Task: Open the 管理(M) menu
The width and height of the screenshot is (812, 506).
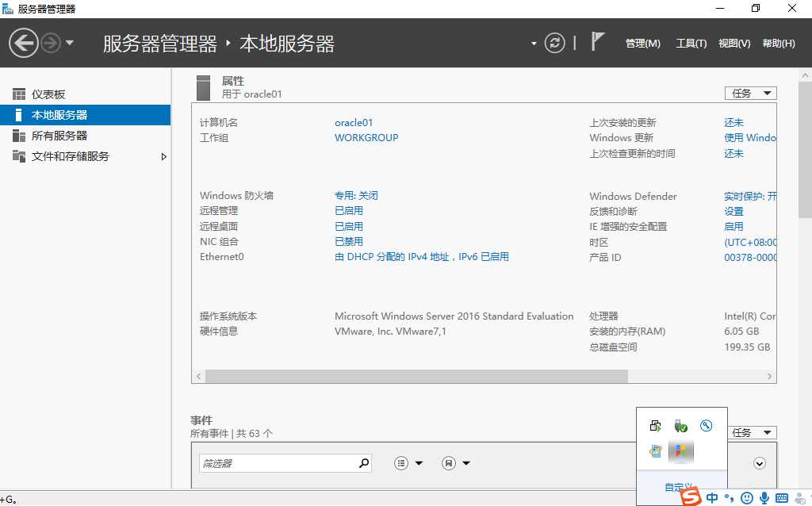Action: point(642,44)
